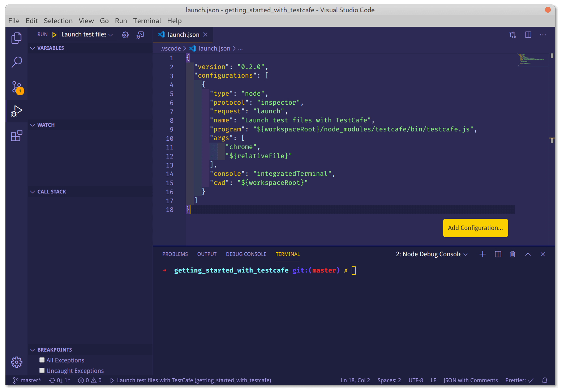
Task: Kill the terminal with the trash icon
Action: click(512, 254)
